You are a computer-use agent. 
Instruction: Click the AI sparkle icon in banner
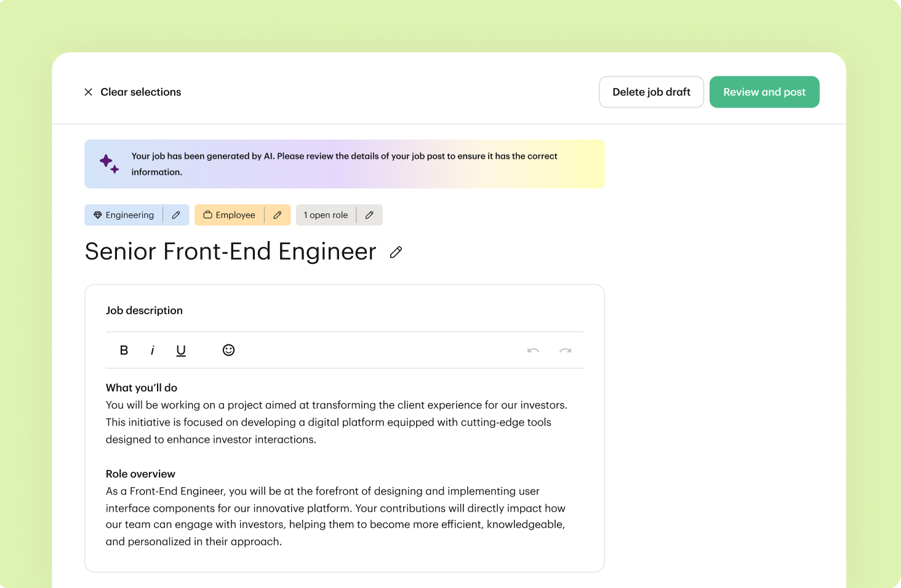click(109, 164)
